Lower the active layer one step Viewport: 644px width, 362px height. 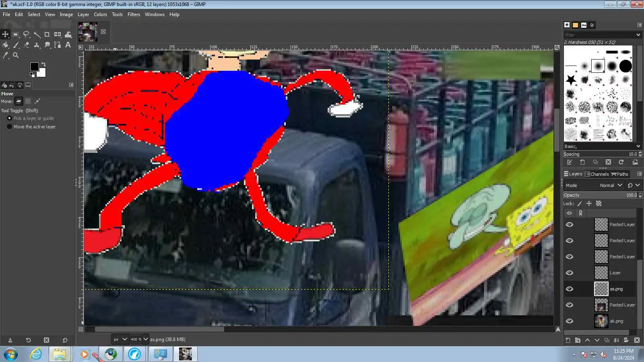click(597, 340)
